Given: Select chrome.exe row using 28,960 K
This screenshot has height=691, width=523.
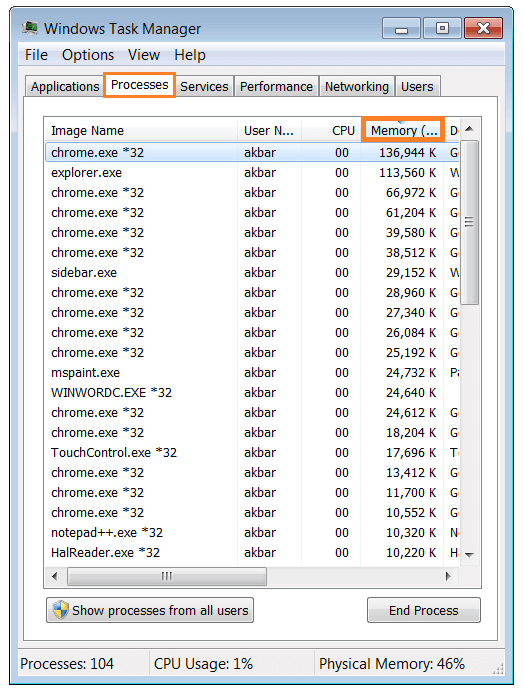Looking at the screenshot, I should [252, 293].
